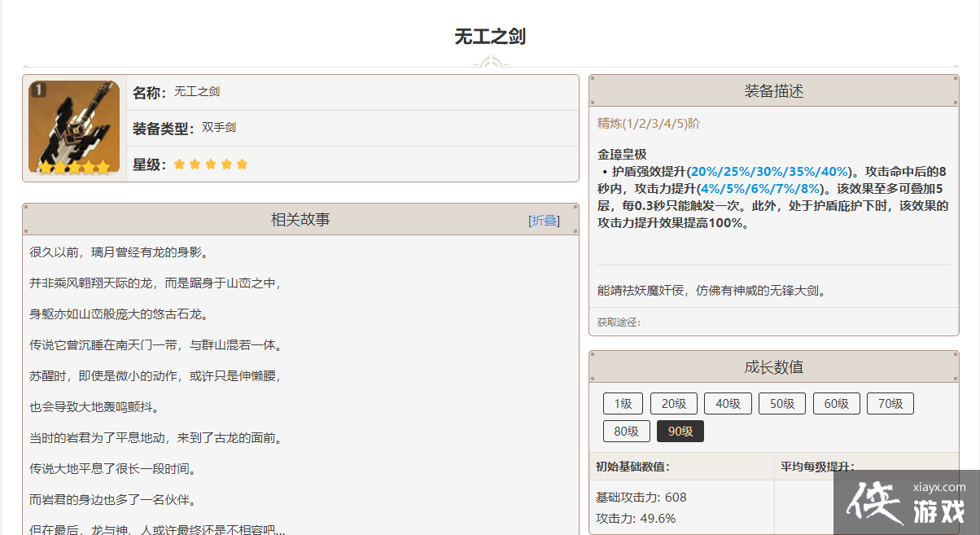Click the first star in 星级 row
Image resolution: width=980 pixels, height=535 pixels.
click(x=180, y=164)
